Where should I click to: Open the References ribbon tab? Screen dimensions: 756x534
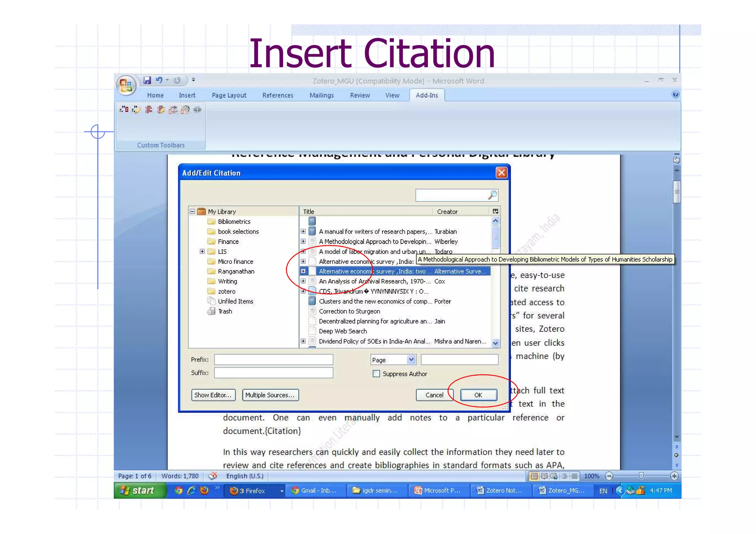(x=278, y=95)
